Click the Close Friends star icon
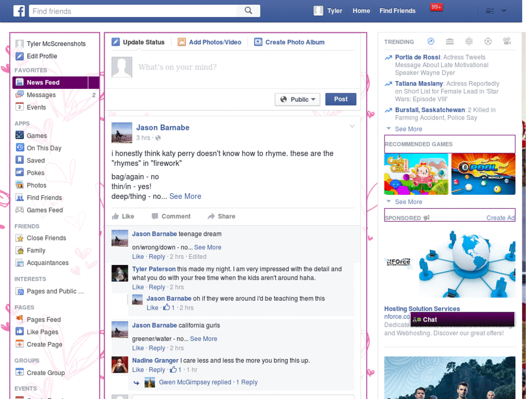The image size is (532, 399). [20, 238]
